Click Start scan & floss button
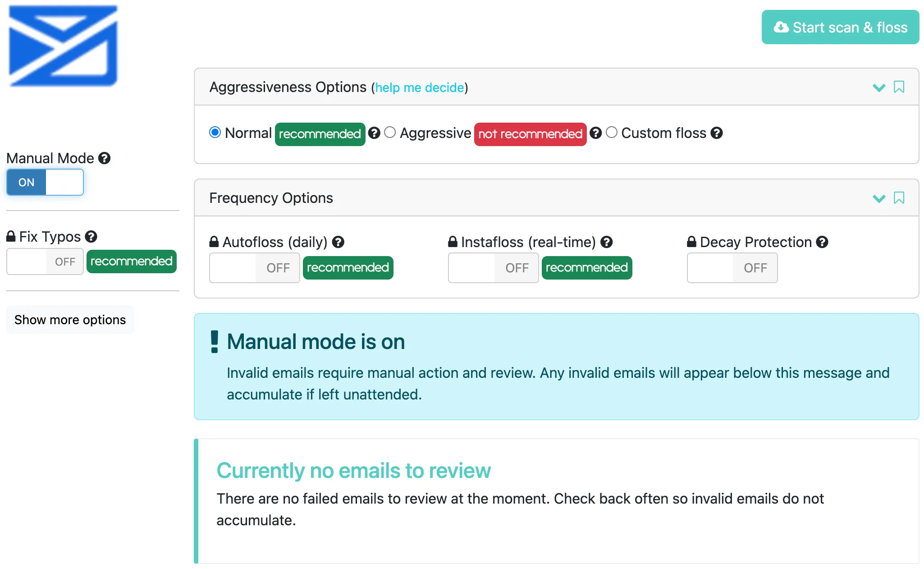 840,27
